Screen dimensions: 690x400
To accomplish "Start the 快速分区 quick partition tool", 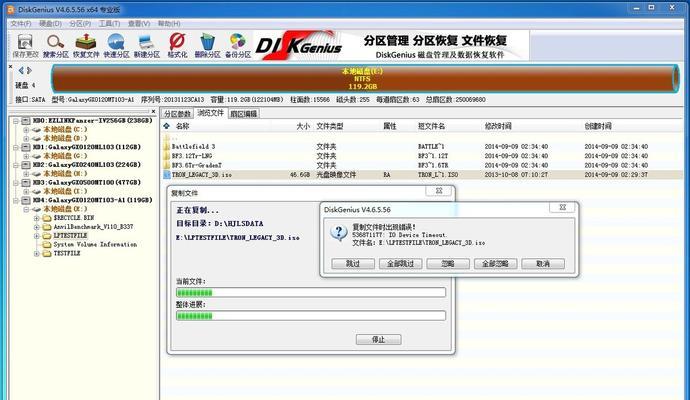I will (x=116, y=45).
